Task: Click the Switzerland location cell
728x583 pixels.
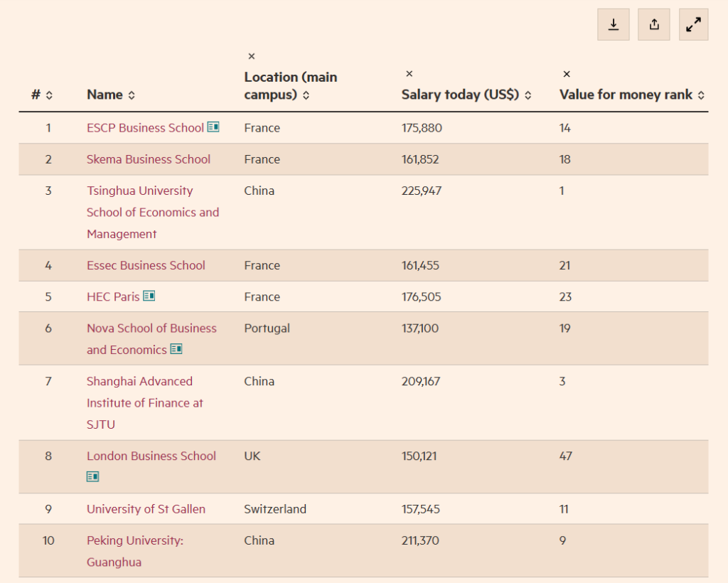Action: pos(275,509)
